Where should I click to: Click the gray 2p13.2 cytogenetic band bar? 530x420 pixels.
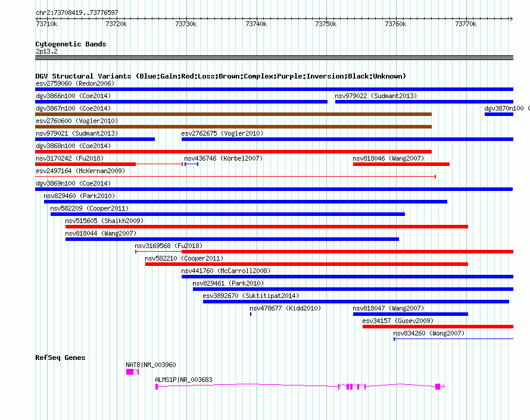coord(274,58)
